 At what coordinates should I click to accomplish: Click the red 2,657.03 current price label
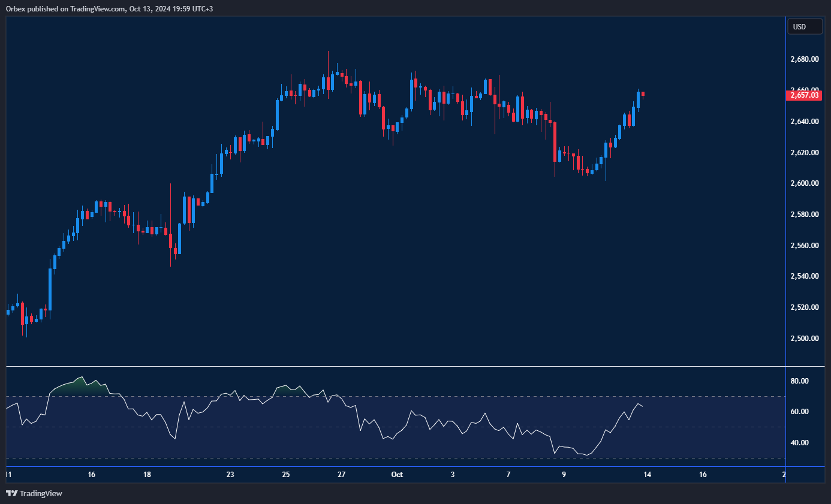[x=805, y=95]
